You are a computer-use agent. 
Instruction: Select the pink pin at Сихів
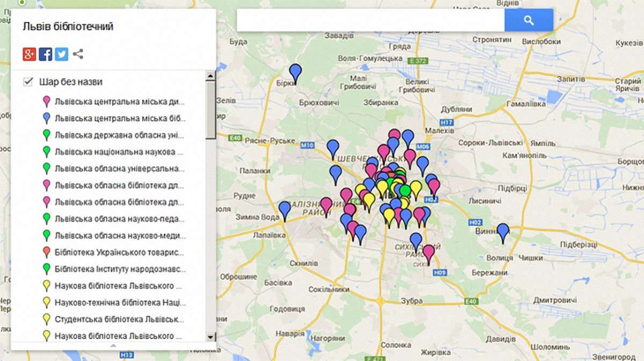tap(428, 254)
